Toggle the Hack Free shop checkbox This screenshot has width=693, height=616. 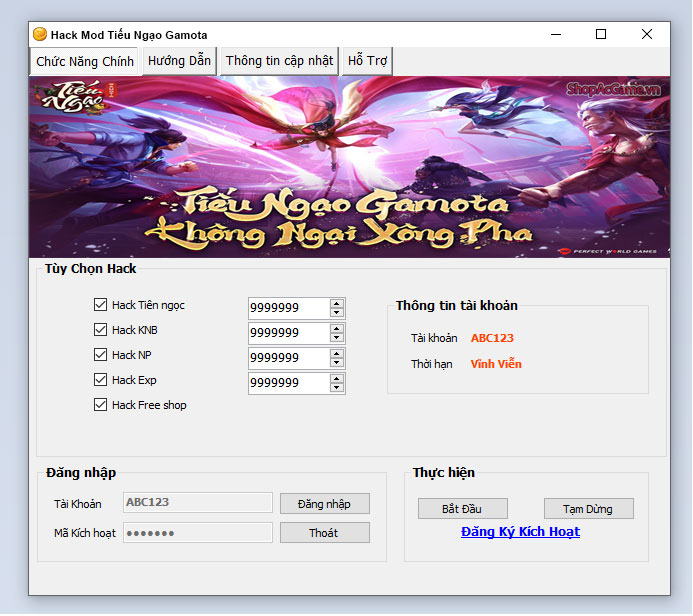coord(100,405)
